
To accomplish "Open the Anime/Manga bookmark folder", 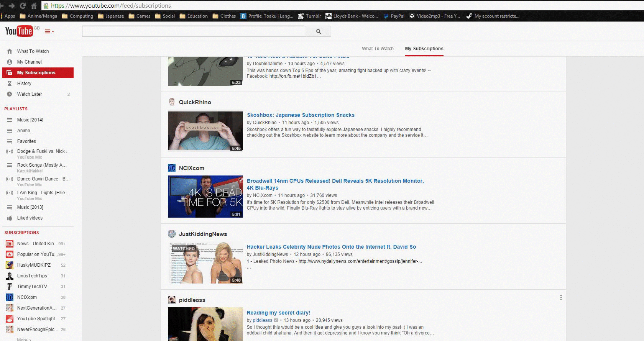I will point(38,16).
